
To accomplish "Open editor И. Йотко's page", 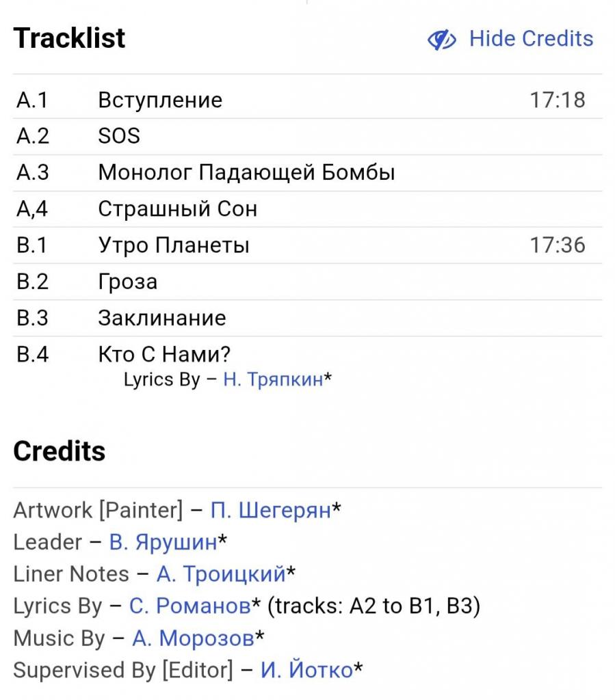I will (x=306, y=670).
